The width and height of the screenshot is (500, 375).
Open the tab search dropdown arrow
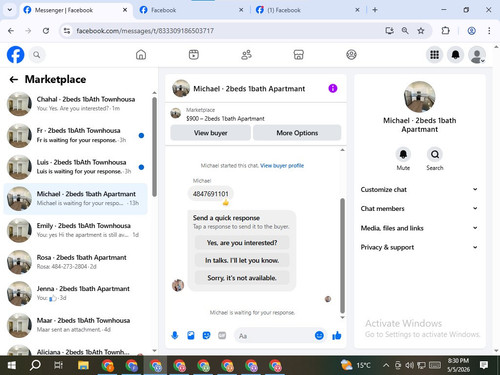tap(10, 10)
